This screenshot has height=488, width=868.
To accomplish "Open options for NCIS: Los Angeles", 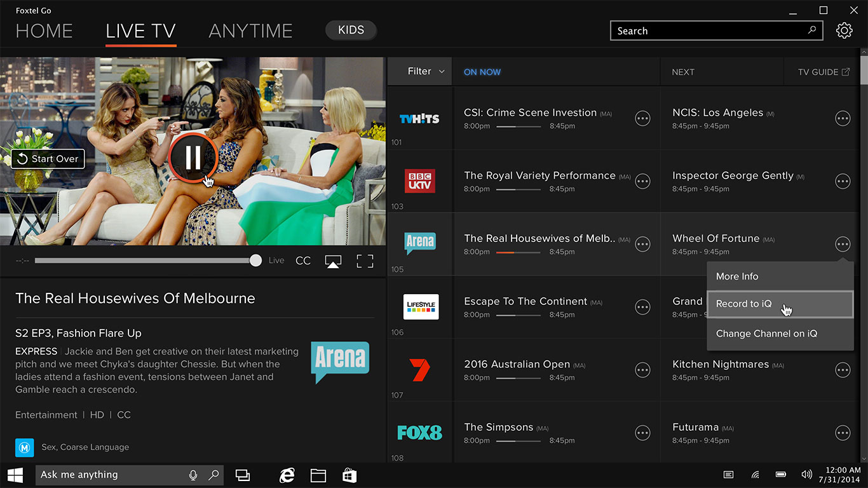I will (x=843, y=118).
